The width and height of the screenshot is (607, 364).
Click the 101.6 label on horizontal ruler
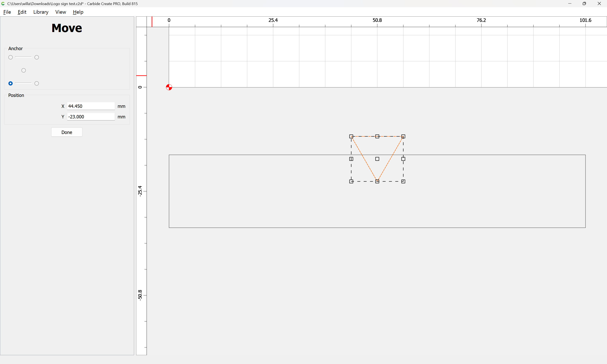[586, 20]
